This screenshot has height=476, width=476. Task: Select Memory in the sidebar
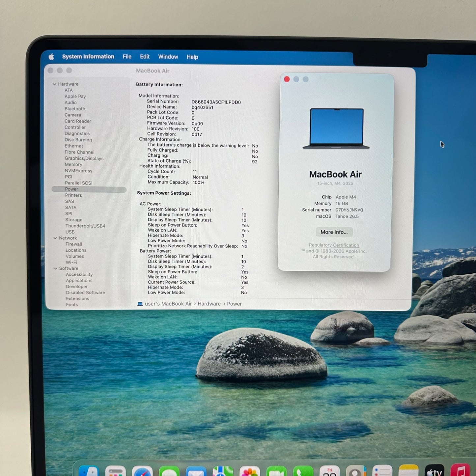point(73,164)
